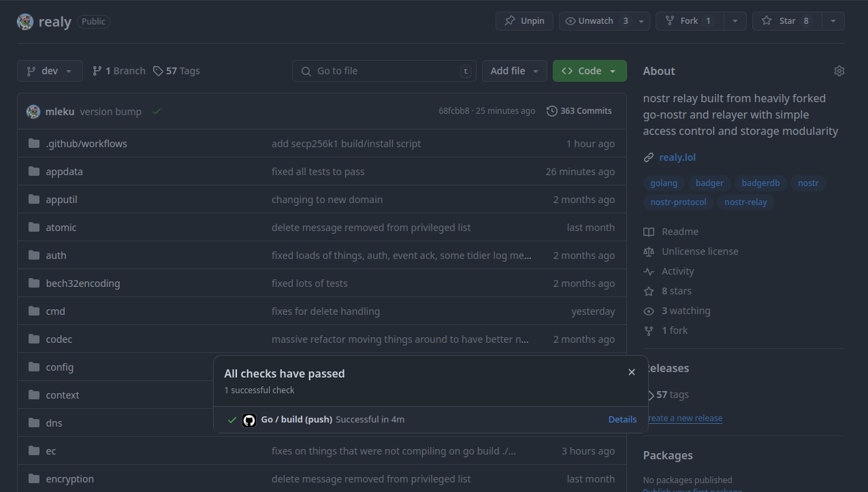Viewport: 868px width, 492px height.
Task: Click the realy repository avatar icon
Action: tap(25, 21)
